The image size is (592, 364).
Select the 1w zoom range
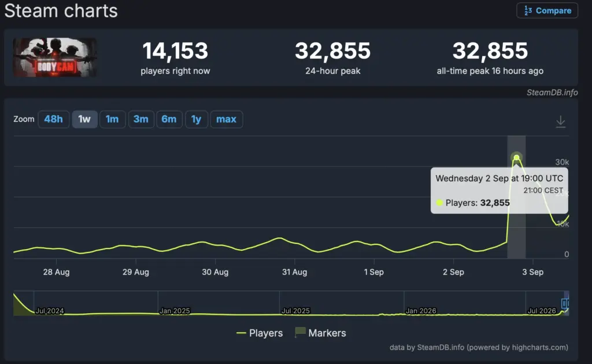[x=84, y=119]
